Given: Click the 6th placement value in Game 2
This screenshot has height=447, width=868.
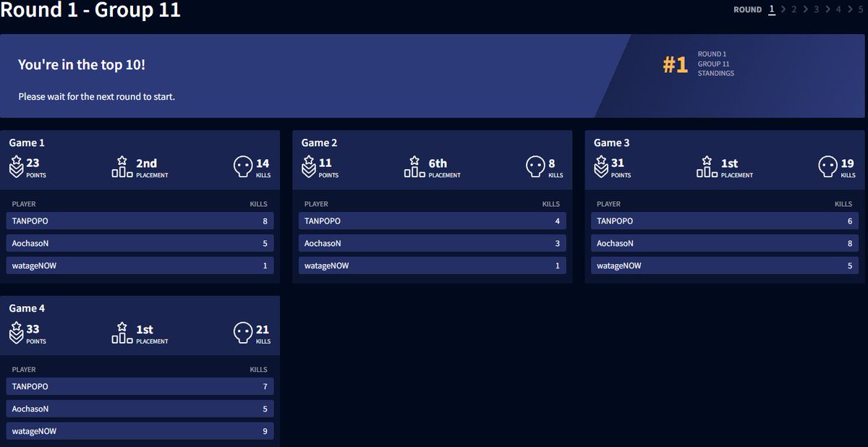Looking at the screenshot, I should click(438, 163).
